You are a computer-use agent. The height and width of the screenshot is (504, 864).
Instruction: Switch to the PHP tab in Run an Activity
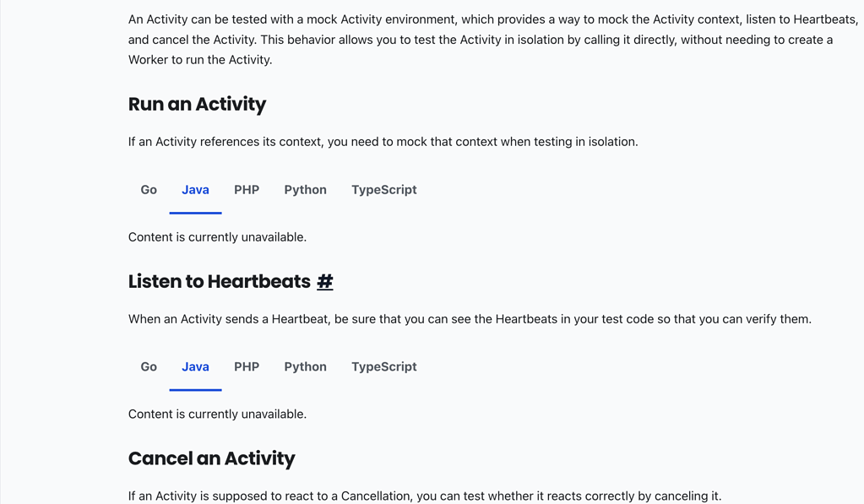[247, 189]
